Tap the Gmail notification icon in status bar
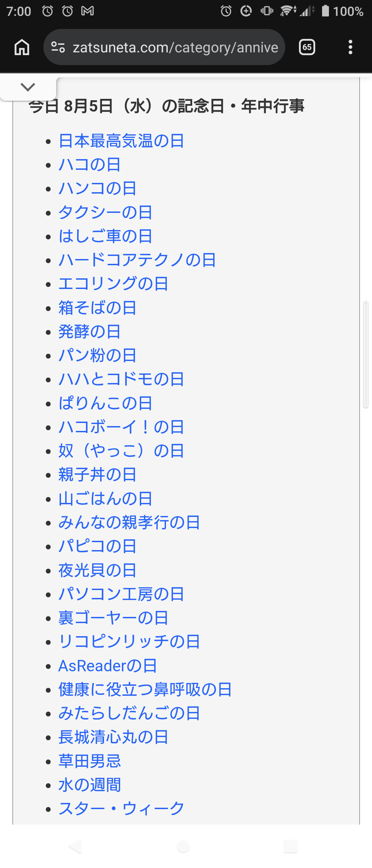372x868 pixels. pyautogui.click(x=87, y=11)
